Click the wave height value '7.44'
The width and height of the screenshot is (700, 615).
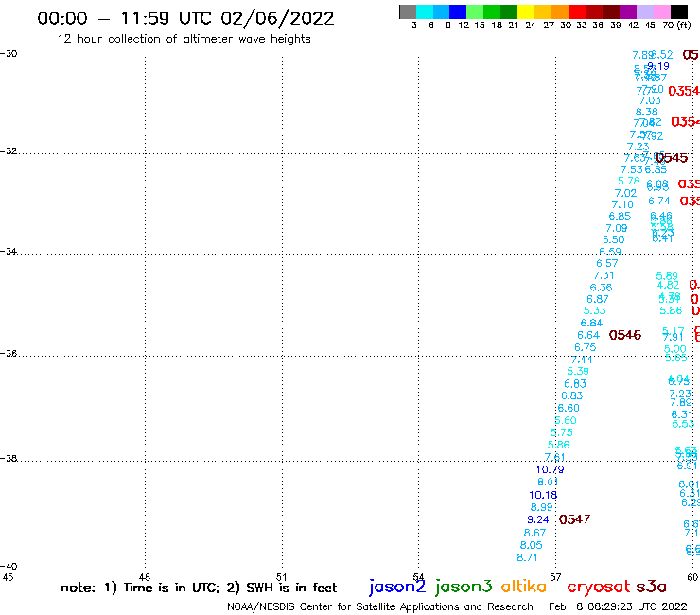[x=582, y=360]
